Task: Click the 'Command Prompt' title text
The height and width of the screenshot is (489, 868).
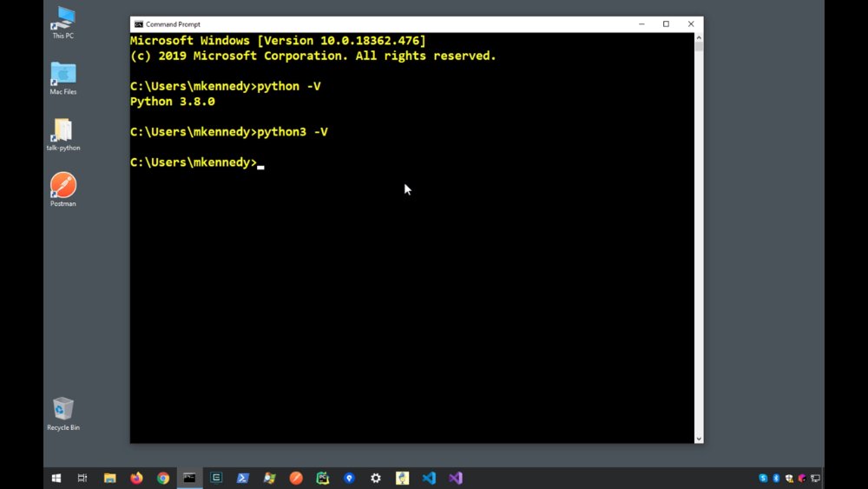Action: point(174,24)
